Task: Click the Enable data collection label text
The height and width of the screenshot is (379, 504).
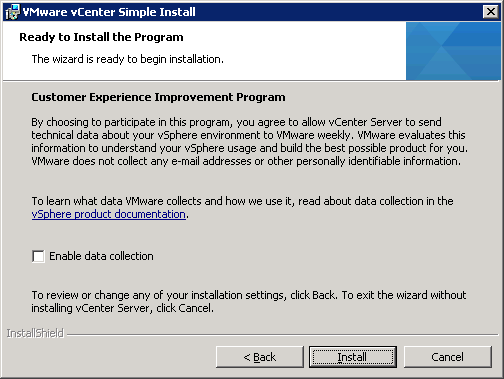Action: 101,256
